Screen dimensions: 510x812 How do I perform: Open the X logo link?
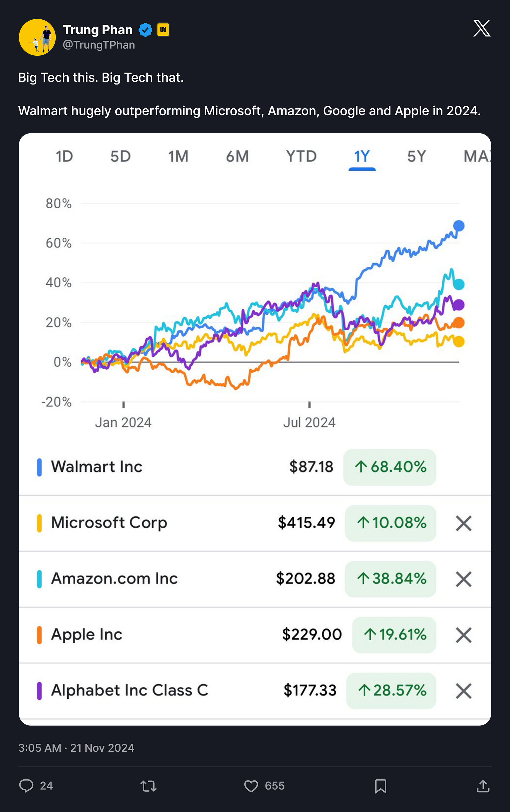482,28
